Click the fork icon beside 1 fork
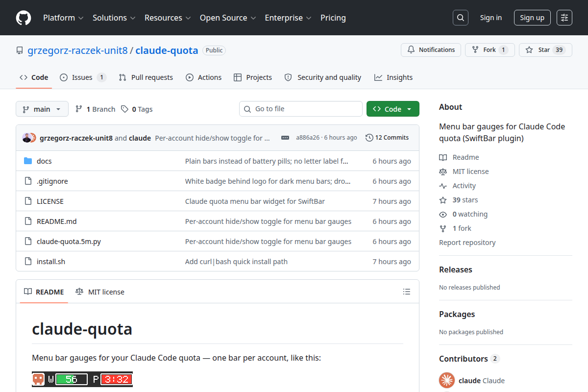This screenshot has height=392, width=588. 443,228
